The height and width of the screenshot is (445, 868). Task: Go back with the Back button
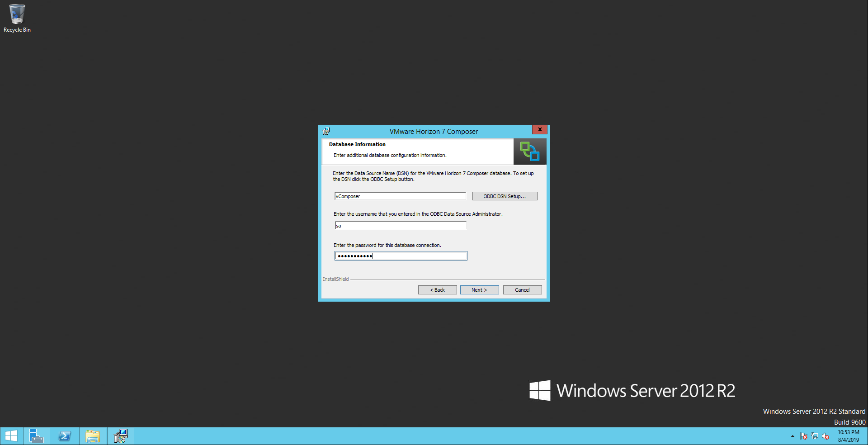(437, 290)
